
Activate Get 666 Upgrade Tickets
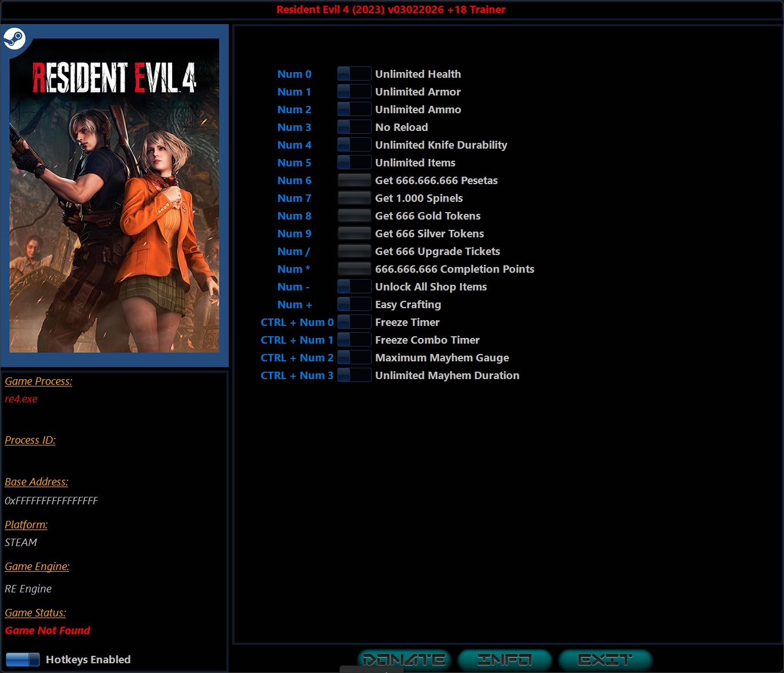[353, 250]
